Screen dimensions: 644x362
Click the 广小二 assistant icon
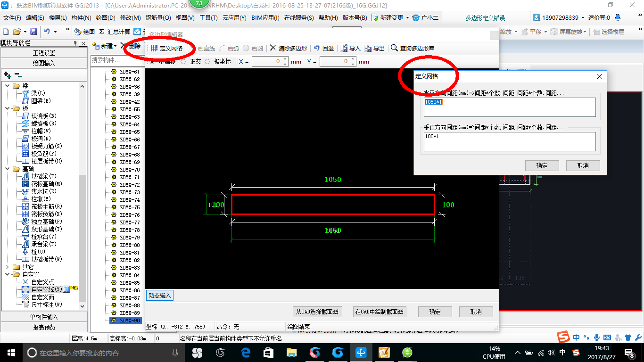coord(416,18)
